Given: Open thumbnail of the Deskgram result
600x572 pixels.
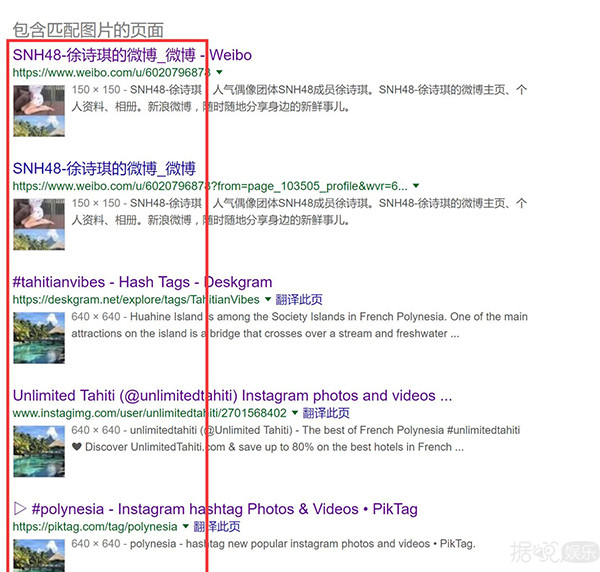Looking at the screenshot, I should click(x=39, y=338).
